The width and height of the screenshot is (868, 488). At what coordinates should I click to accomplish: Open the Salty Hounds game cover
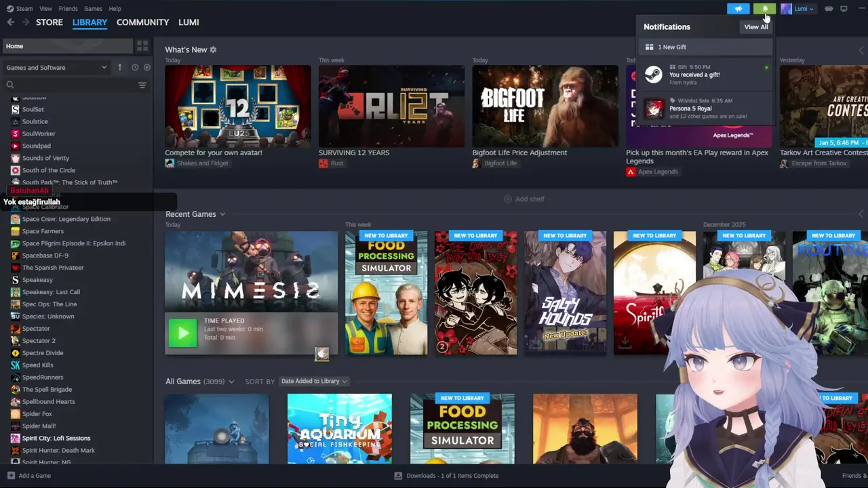coord(565,293)
